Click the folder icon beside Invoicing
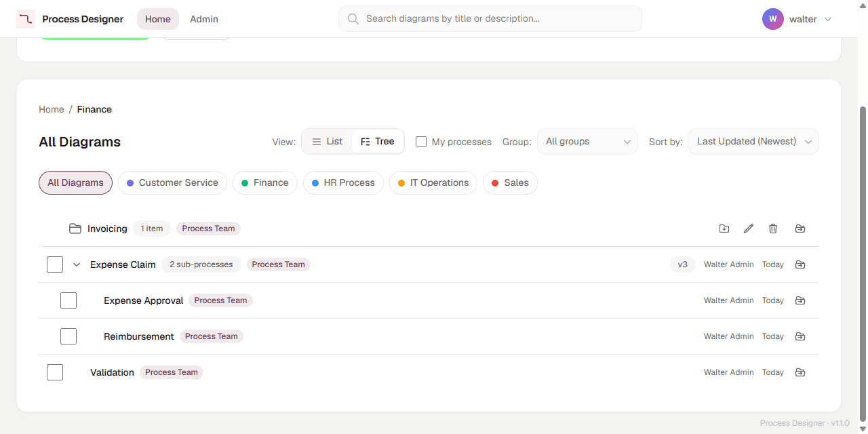 75,229
